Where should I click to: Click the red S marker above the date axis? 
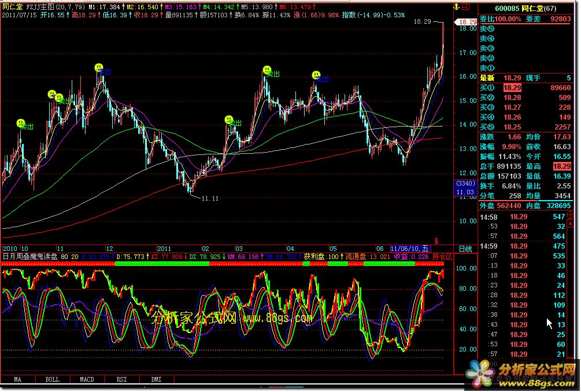click(436, 241)
